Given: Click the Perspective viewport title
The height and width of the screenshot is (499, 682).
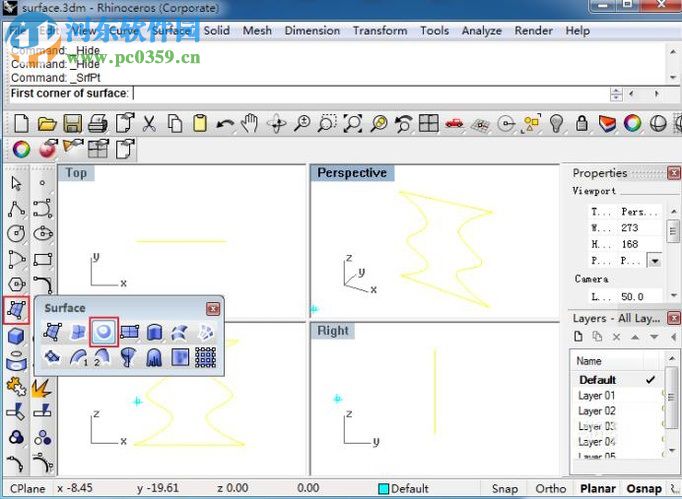Looking at the screenshot, I should click(352, 173).
